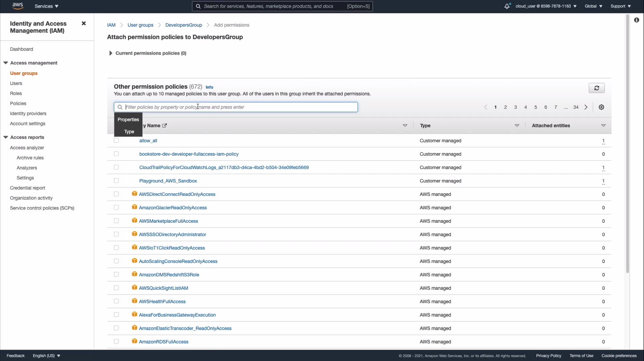This screenshot has width=644, height=361.
Task: Open the bookstore-dev-developer-fullaccess-iam-policy link
Action: tap(189, 154)
